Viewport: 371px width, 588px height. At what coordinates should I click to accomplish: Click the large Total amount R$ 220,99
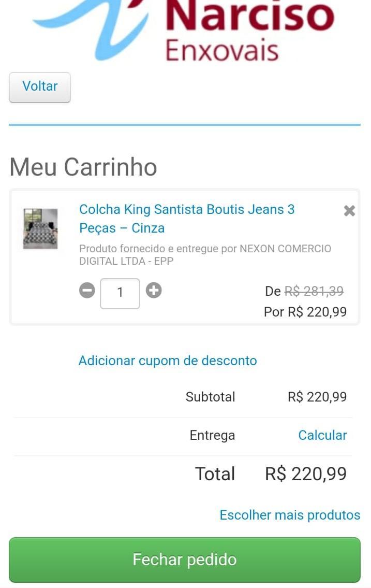pyautogui.click(x=306, y=474)
